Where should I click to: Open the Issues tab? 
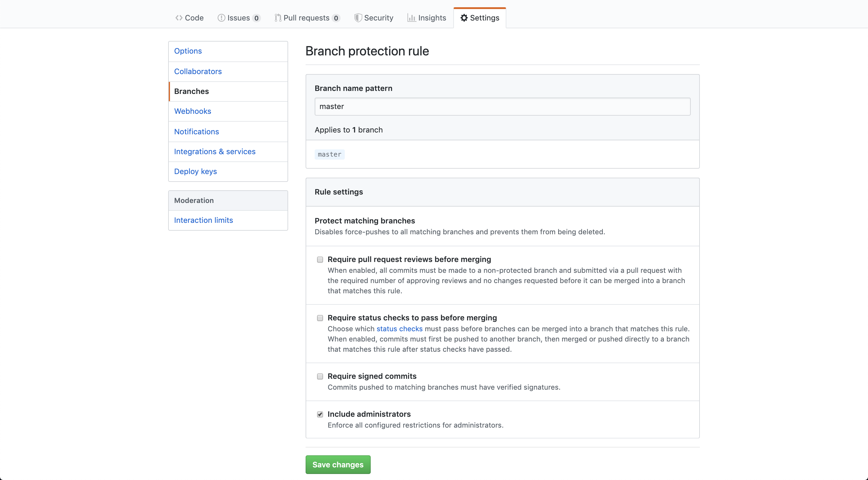(x=239, y=18)
